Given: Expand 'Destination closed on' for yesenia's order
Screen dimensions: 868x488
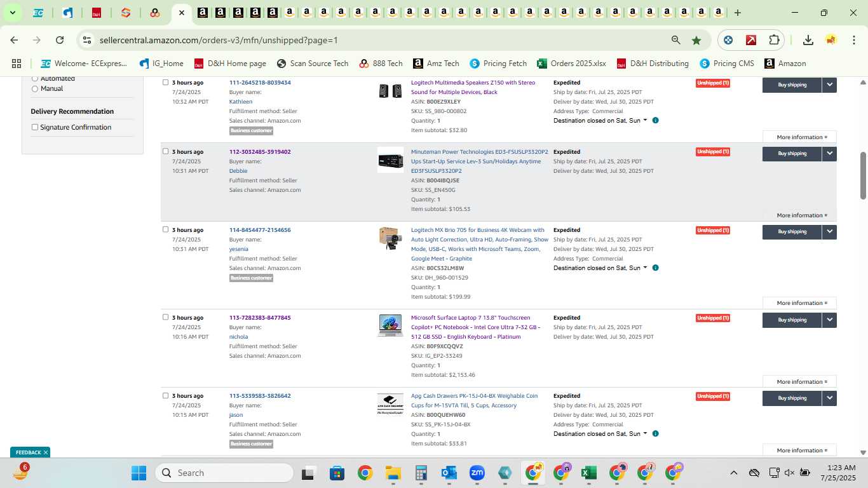Looking at the screenshot, I should coord(600,268).
